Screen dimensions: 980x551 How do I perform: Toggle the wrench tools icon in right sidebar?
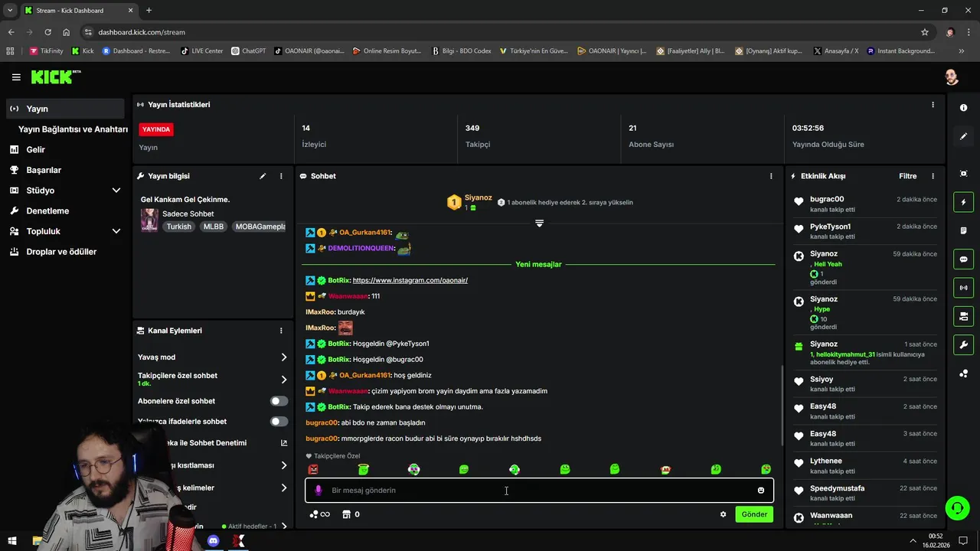pyautogui.click(x=963, y=344)
